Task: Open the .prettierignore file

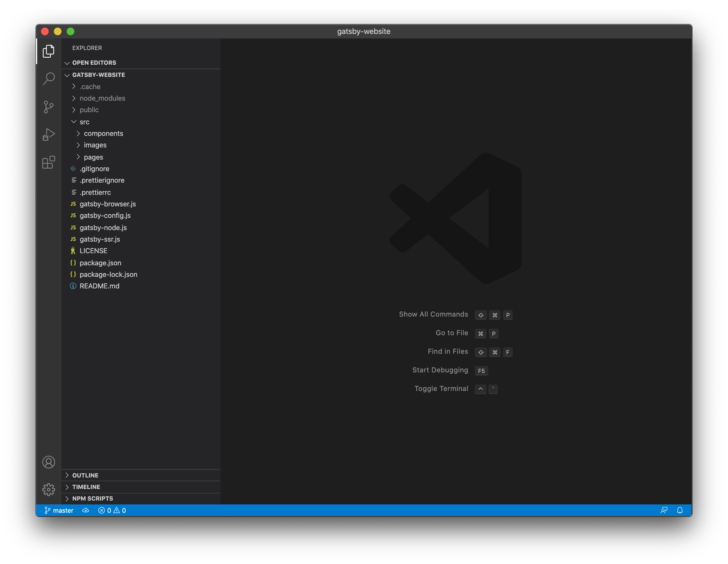Action: (141, 180)
